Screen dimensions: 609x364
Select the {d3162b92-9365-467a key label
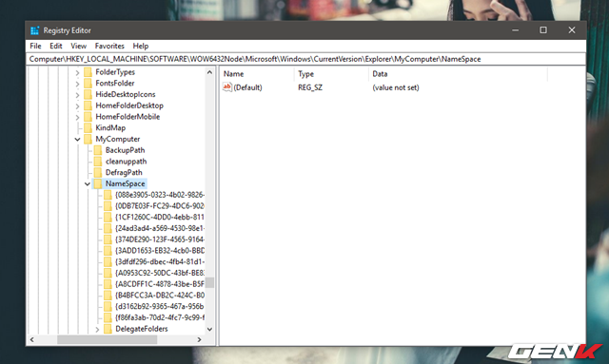tap(160, 307)
